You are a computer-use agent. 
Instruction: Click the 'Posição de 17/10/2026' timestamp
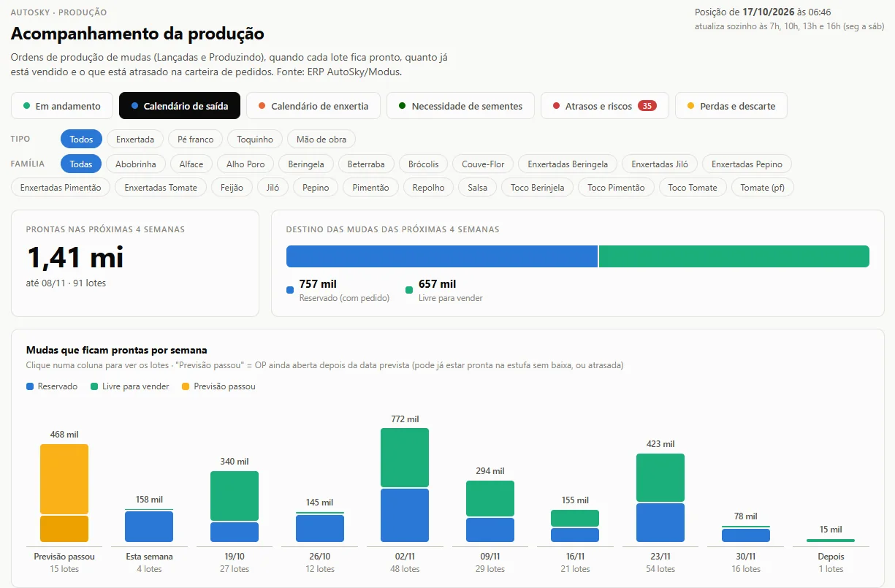point(763,12)
